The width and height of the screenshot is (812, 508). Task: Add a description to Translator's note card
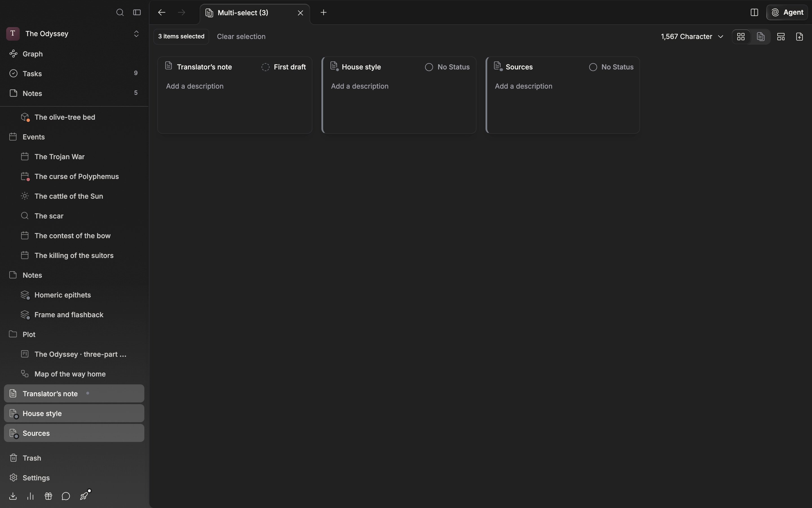click(195, 86)
